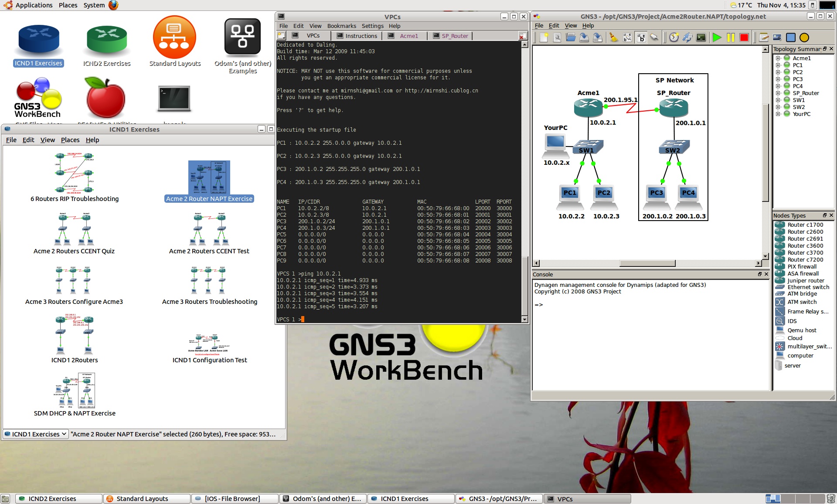Open the ICND1 Exercises location dropdown
Screen dimensions: 837x504
point(36,434)
